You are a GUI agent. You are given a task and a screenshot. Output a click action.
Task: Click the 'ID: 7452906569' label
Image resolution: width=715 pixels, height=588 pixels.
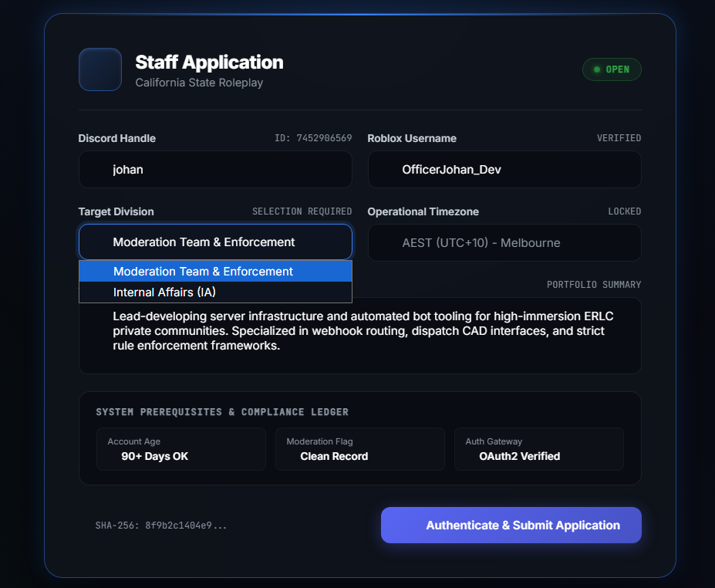[313, 138]
